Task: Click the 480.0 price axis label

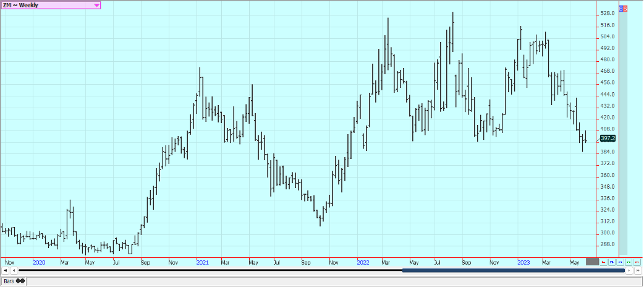Action: pos(608,59)
